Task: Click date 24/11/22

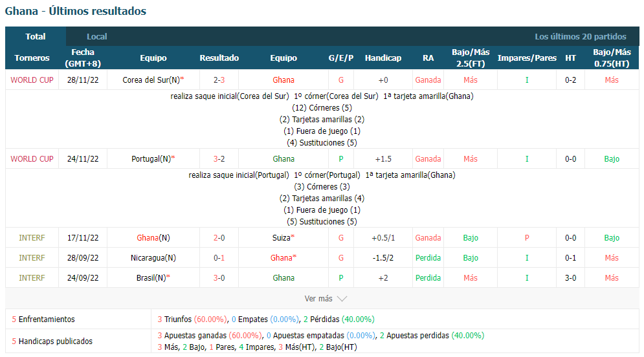Action: (83, 159)
